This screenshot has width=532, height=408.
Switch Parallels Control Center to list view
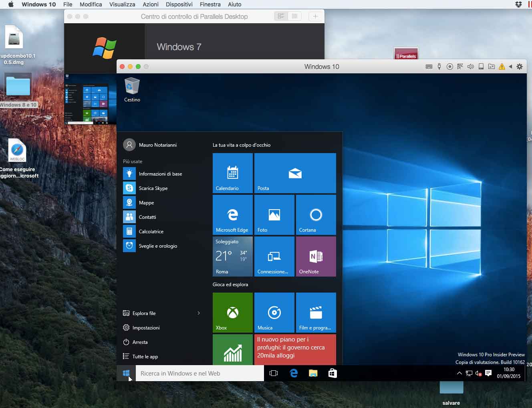coord(294,16)
